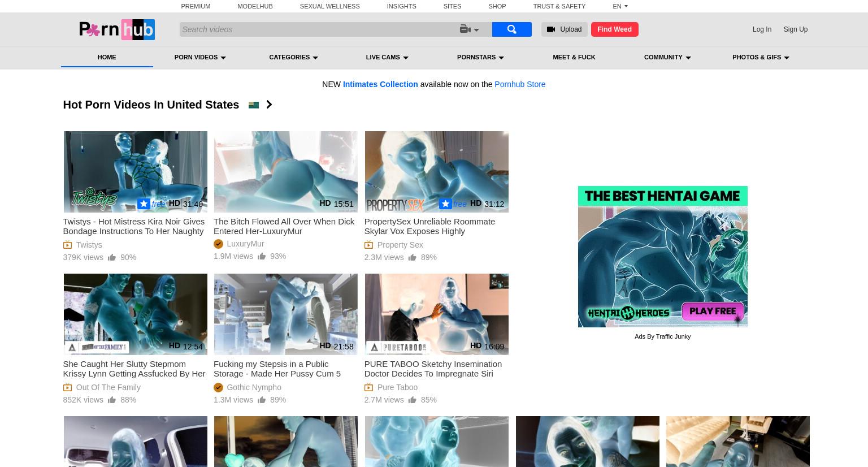The width and height of the screenshot is (868, 467).
Task: Click the channel icon next to Out Of The Family
Action: tap(67, 387)
